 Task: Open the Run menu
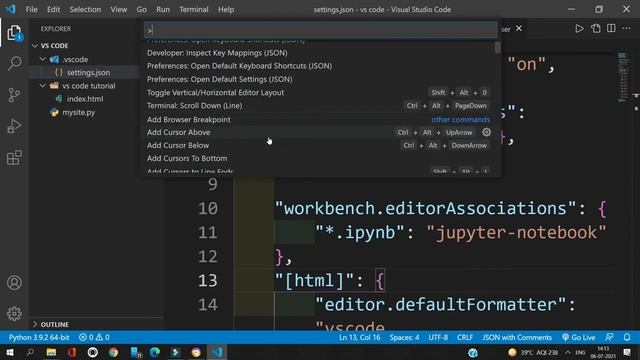[163, 9]
